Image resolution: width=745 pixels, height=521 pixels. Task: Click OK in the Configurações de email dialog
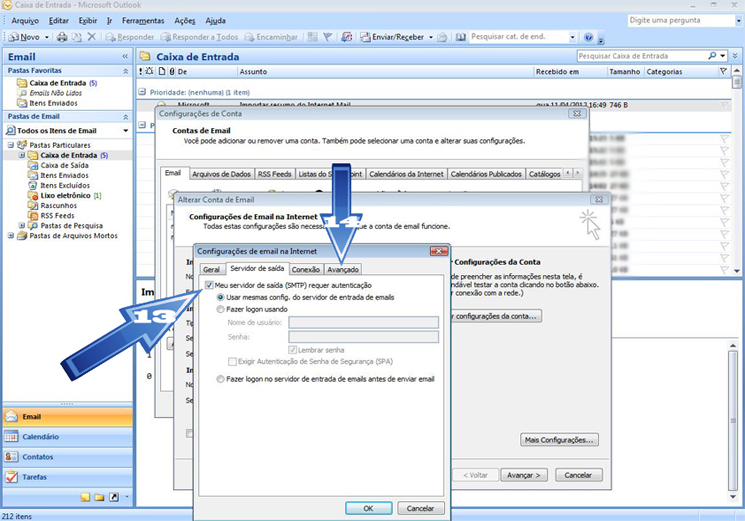coord(368,508)
